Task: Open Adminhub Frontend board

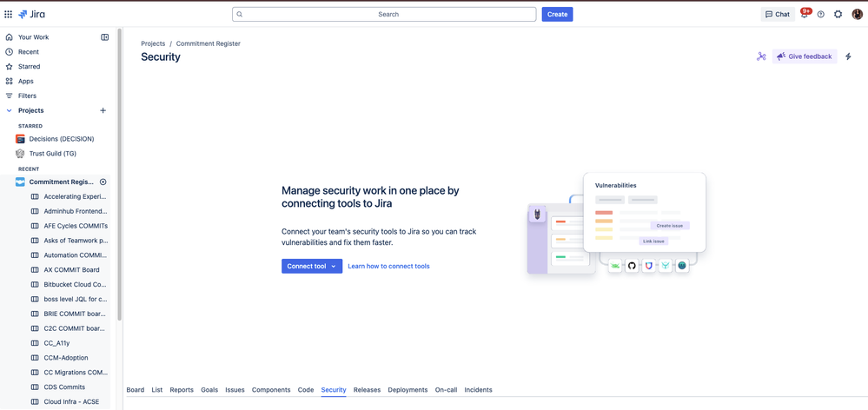Action: (x=76, y=211)
